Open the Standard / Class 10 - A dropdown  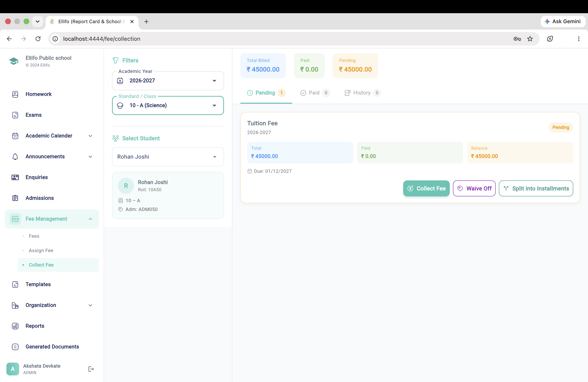coord(168,105)
